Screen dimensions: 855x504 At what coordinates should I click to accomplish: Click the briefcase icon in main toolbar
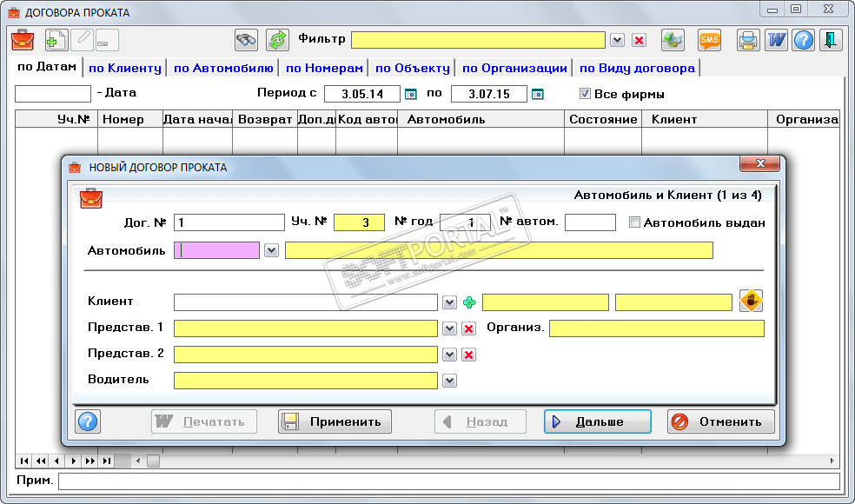pos(23,40)
